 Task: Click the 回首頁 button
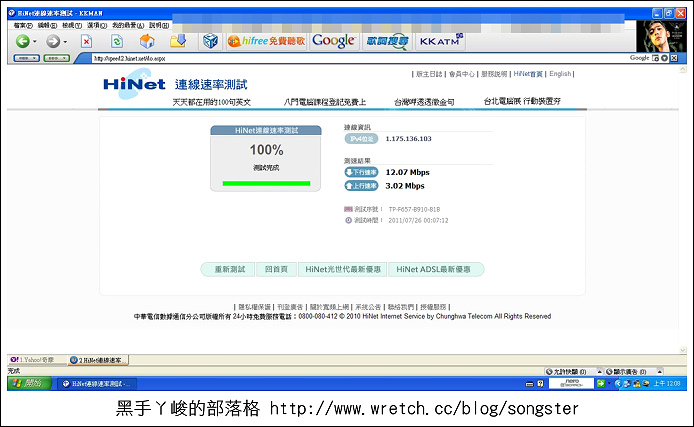click(276, 269)
